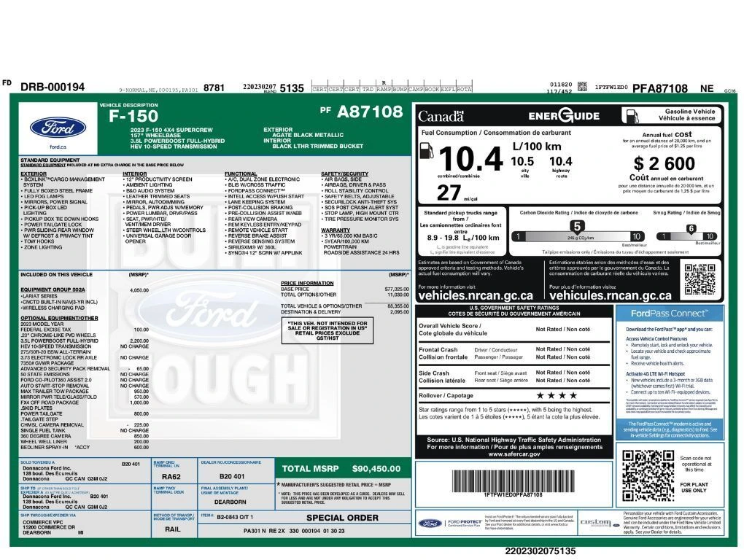The image size is (744, 560).
Task: Click the NOT INTENDED FOR SALE IN US notice box
Action: point(328,330)
